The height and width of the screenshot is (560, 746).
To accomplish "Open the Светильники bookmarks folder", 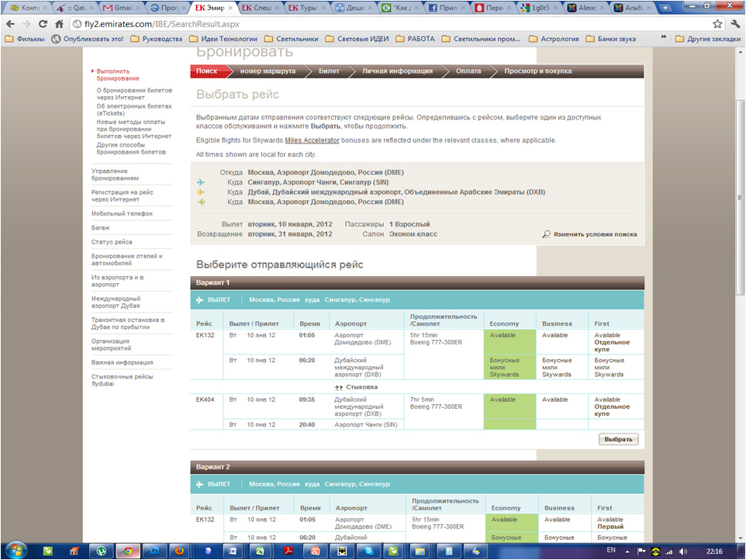I will pyautogui.click(x=292, y=39).
